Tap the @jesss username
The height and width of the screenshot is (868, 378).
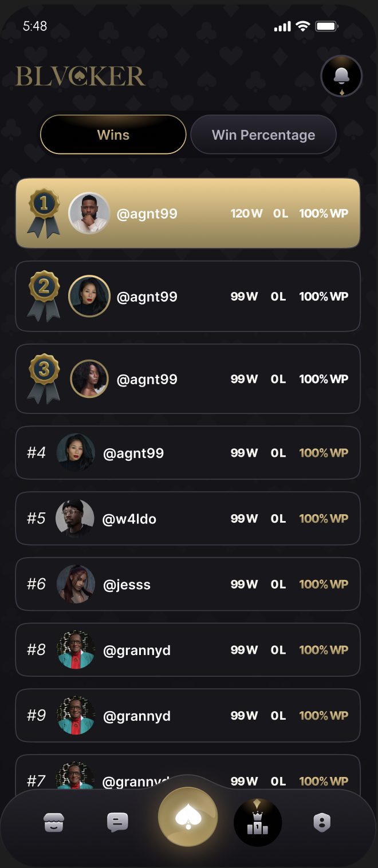[127, 585]
